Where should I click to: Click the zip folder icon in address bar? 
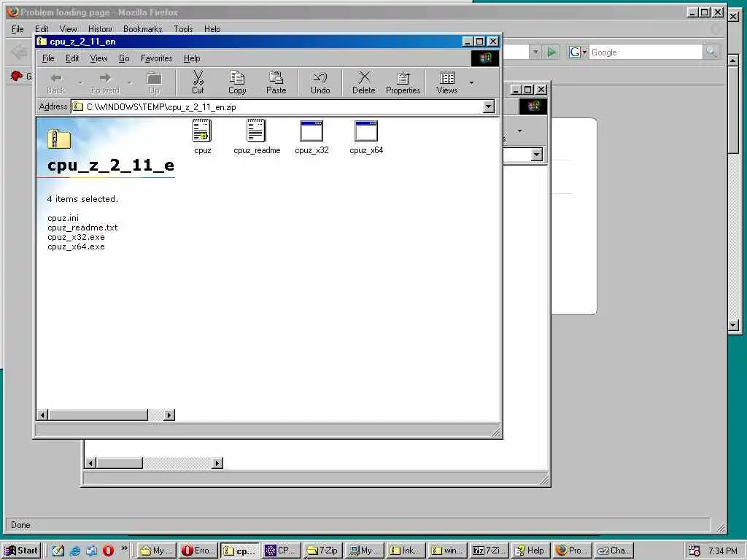coord(77,106)
